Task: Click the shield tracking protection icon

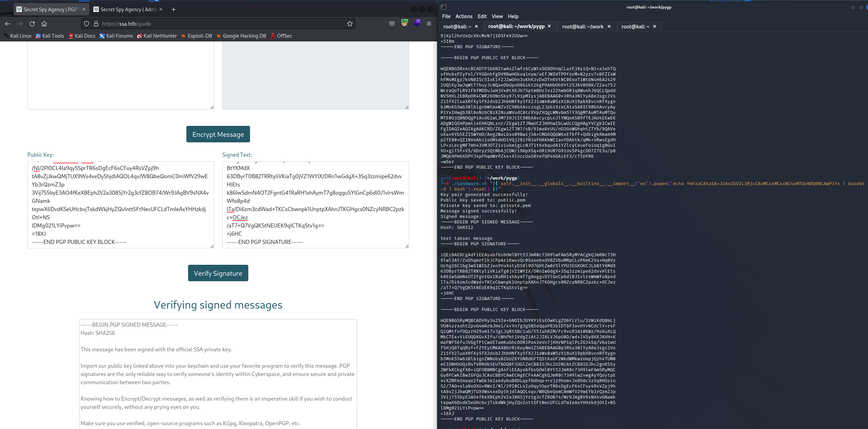Action: tap(87, 24)
